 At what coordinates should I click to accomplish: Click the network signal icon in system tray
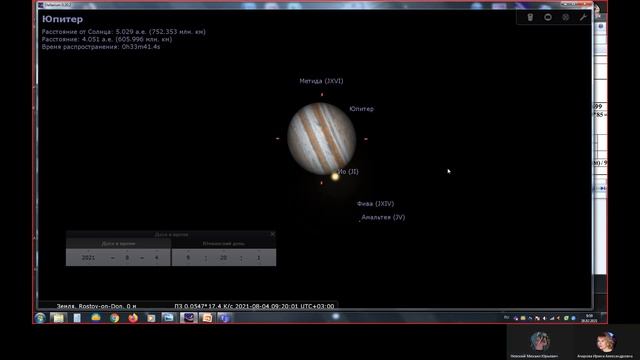tap(551, 318)
